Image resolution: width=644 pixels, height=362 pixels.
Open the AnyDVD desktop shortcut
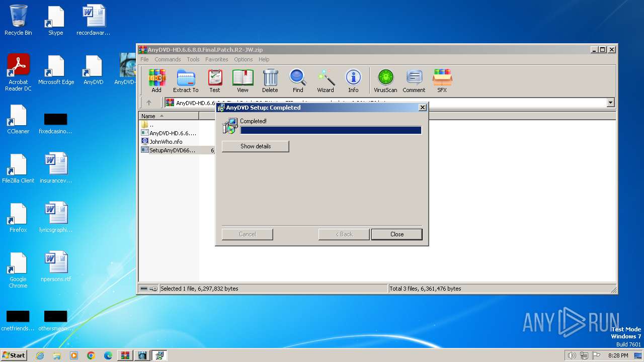[93, 70]
